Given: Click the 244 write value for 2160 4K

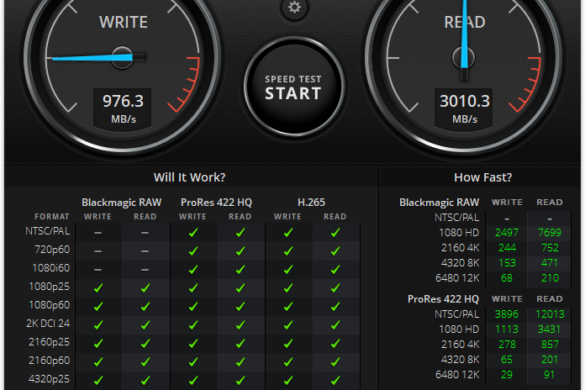Looking at the screenshot, I should (507, 248).
